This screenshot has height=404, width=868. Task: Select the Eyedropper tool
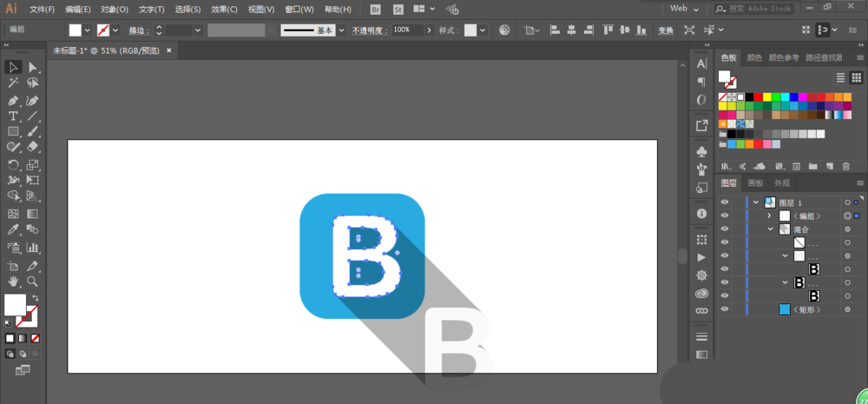pyautogui.click(x=13, y=229)
